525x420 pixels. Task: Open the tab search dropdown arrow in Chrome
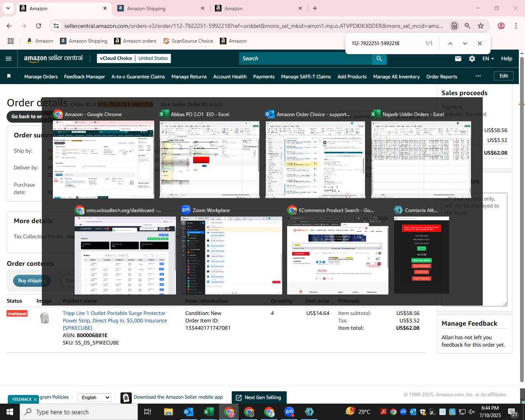(x=8, y=8)
